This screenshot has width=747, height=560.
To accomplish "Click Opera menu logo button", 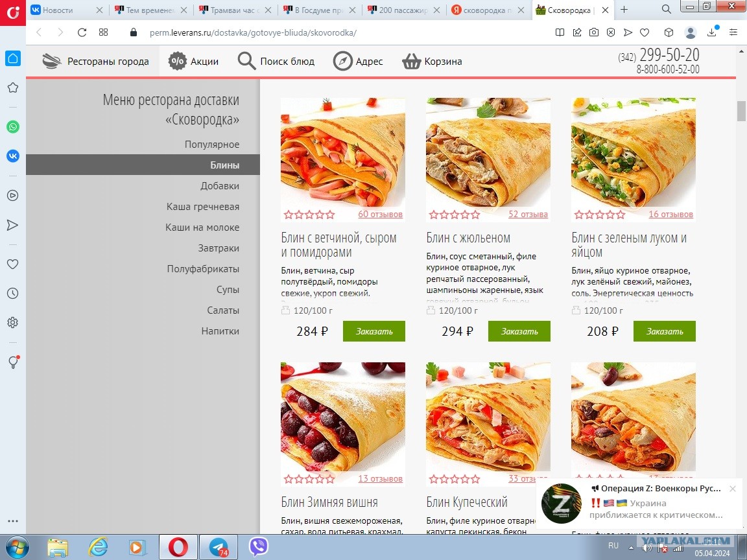I will tap(13, 13).
